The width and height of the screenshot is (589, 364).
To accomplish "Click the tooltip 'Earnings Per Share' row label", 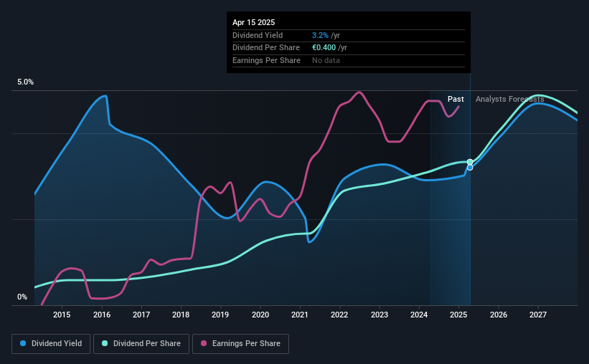I will (266, 60).
